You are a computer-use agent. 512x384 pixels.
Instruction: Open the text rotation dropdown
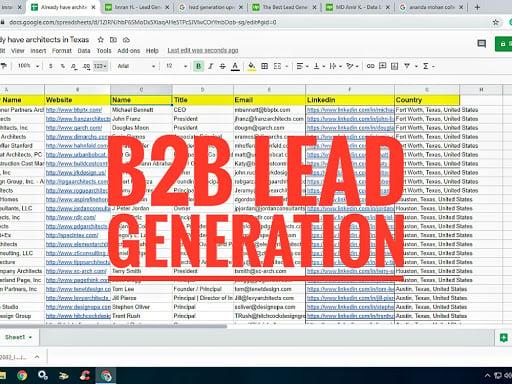coord(352,66)
